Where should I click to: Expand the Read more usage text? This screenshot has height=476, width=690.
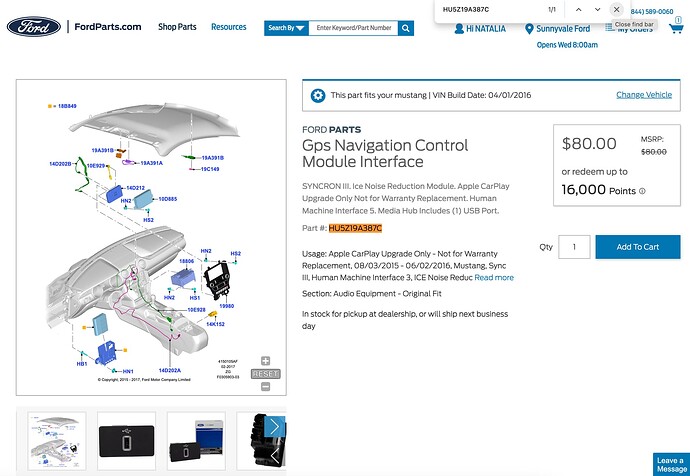(x=494, y=277)
